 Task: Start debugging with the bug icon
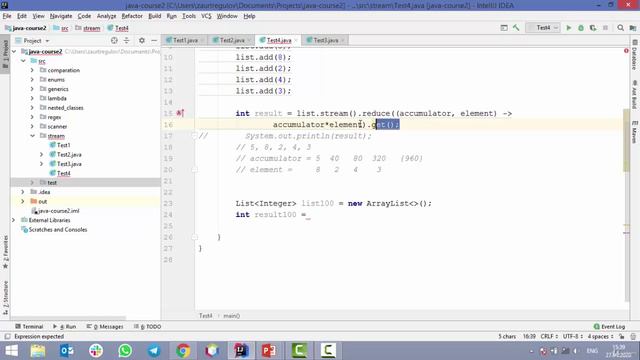coord(581,28)
